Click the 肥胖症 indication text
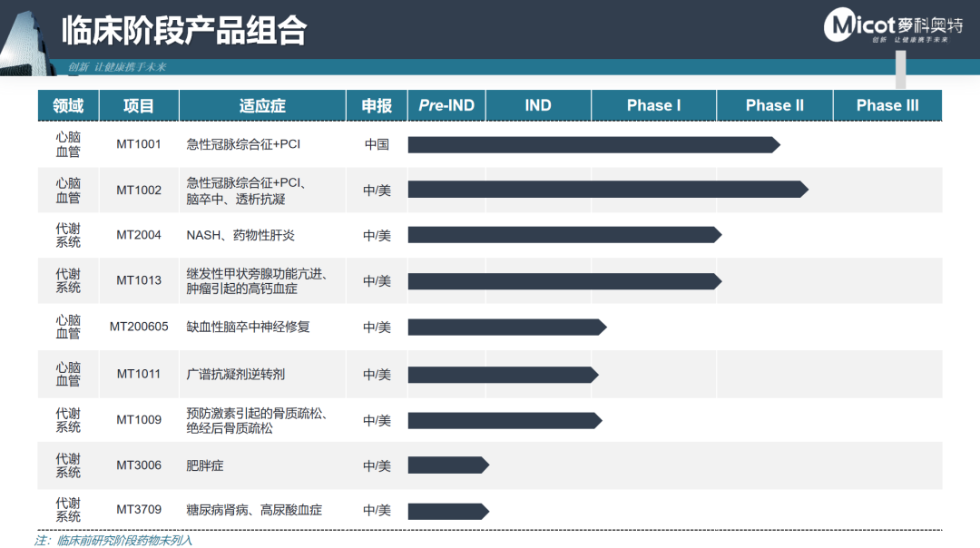 [x=205, y=465]
